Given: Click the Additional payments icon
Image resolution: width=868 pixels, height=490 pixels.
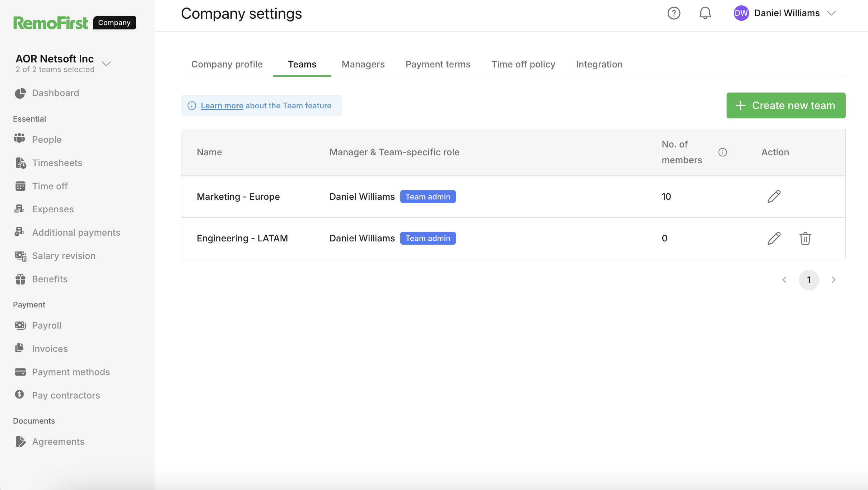Looking at the screenshot, I should point(19,232).
